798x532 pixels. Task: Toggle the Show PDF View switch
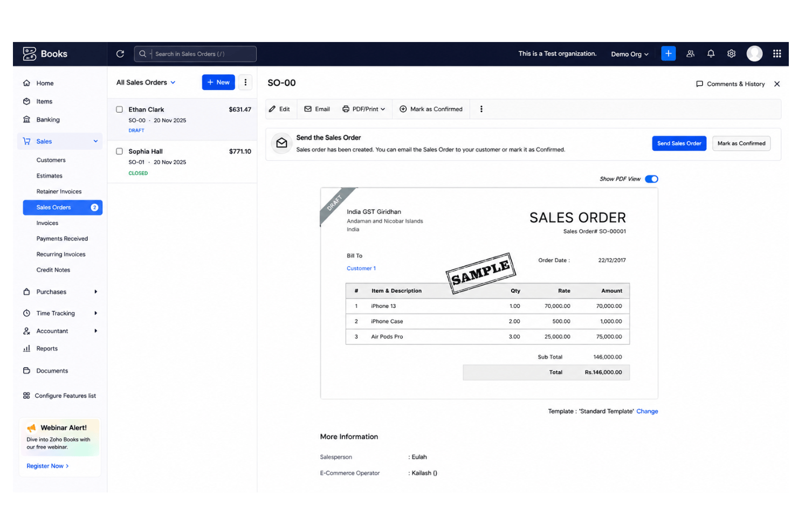point(651,179)
